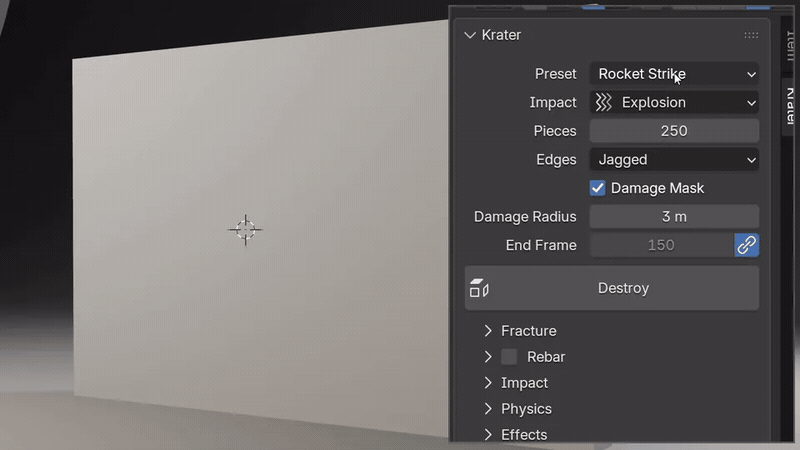Click the Pieces label text

[555, 131]
